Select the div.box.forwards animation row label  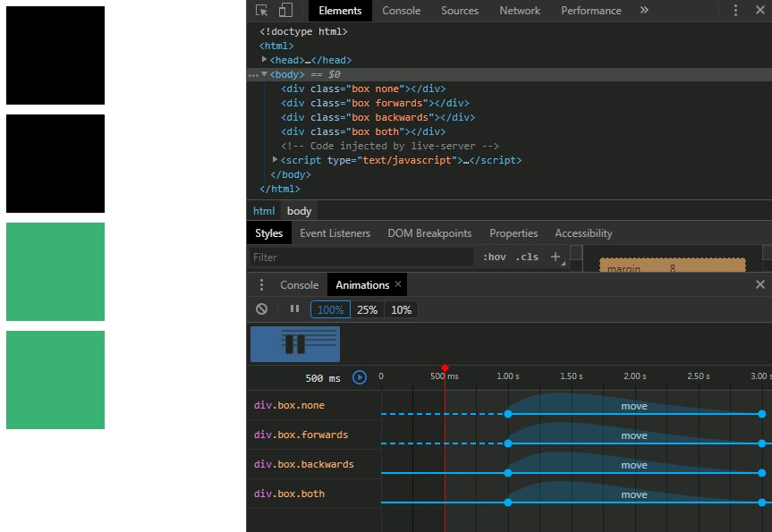coord(301,435)
